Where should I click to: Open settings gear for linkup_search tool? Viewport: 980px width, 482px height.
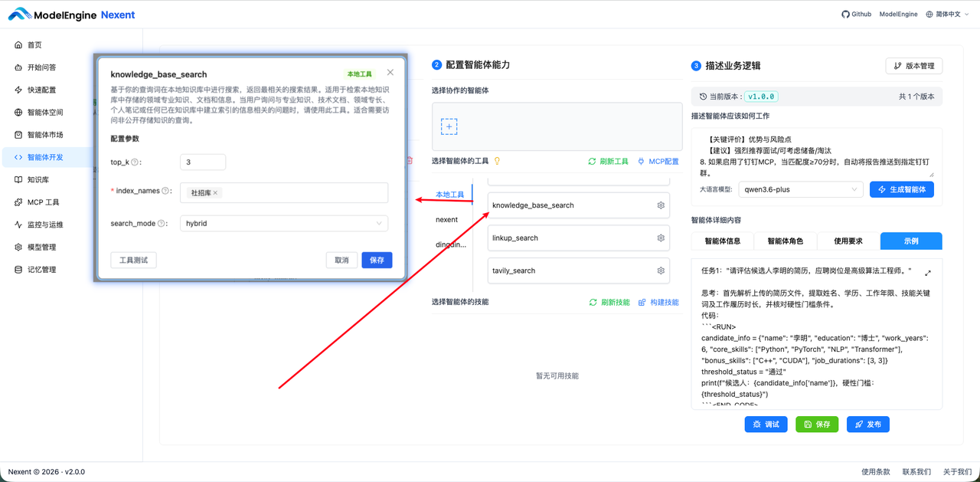pyautogui.click(x=660, y=238)
